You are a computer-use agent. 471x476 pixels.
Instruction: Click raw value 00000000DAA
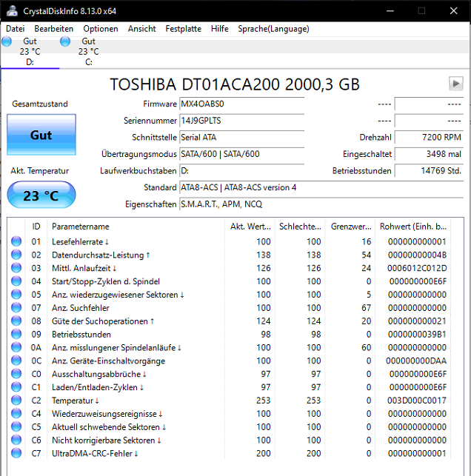click(x=416, y=361)
